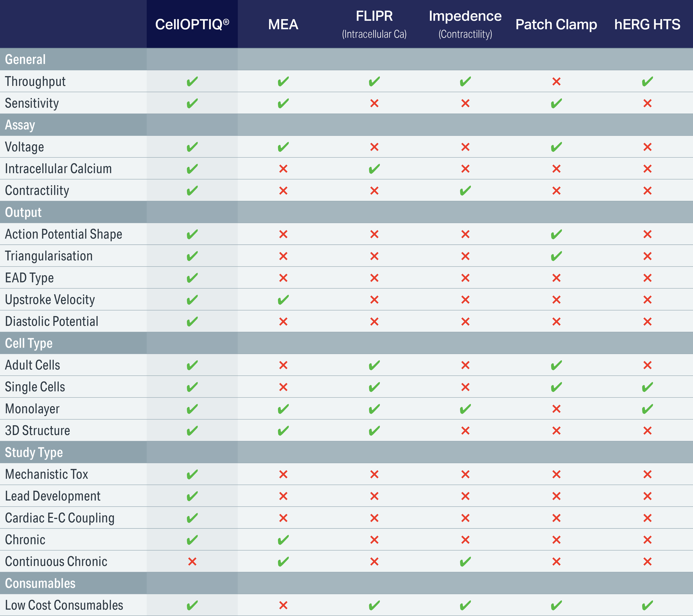Click the CellOPTIQ Continuous Chronic red cross
Screen dimensions: 693x616
(192, 561)
